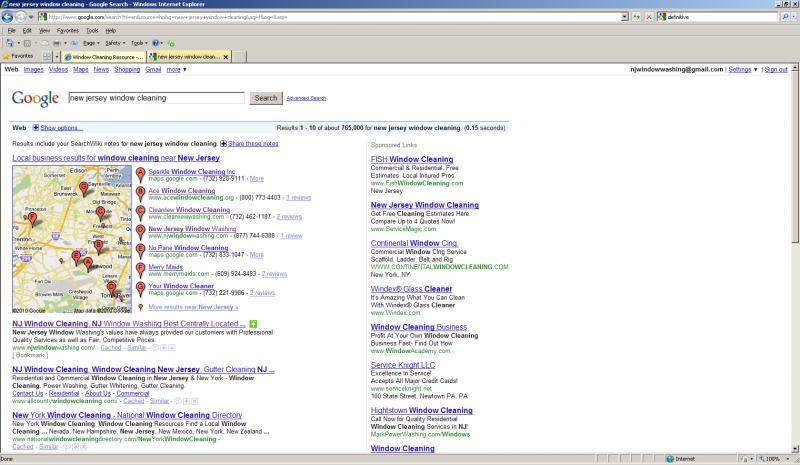800x465 pixels.
Task: Click the Maps link in Google's top bar
Action: (x=81, y=69)
